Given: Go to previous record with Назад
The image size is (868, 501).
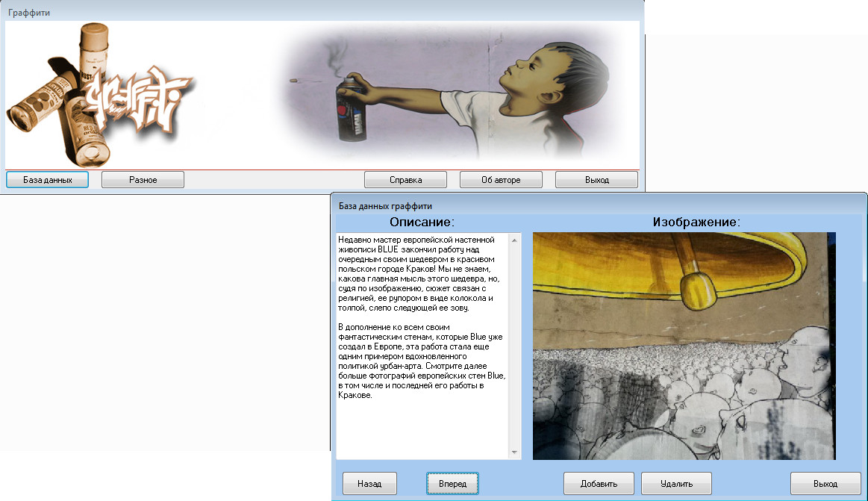Looking at the screenshot, I should (369, 483).
